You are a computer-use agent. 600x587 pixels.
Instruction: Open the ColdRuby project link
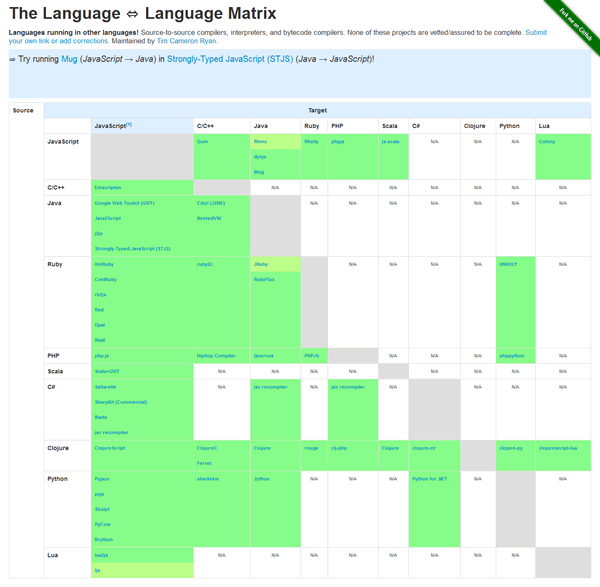106,280
